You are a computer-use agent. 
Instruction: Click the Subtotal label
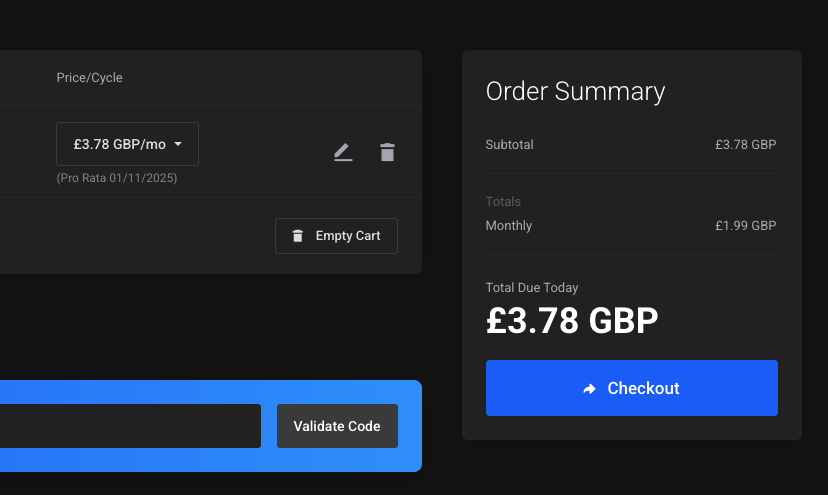tap(510, 145)
